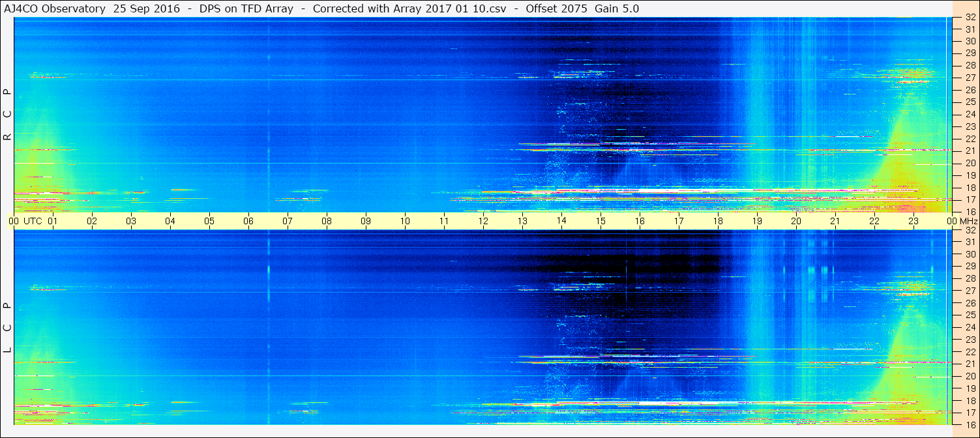This screenshot has height=438, width=980.
Task: Select hour 13 on the UTC time axis
Action: coord(522,221)
